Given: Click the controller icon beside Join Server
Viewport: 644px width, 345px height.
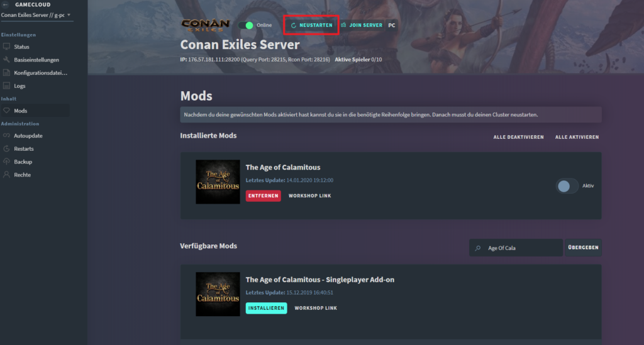Looking at the screenshot, I should coord(344,25).
